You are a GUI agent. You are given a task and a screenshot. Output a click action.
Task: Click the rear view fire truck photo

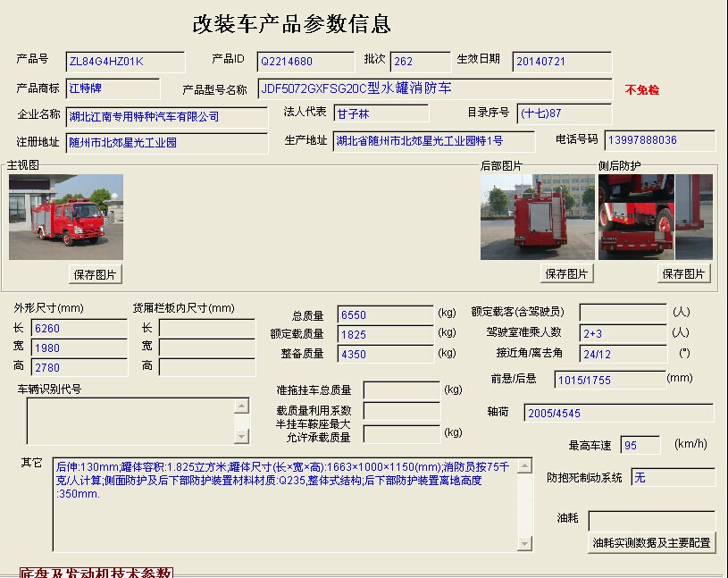pos(537,217)
